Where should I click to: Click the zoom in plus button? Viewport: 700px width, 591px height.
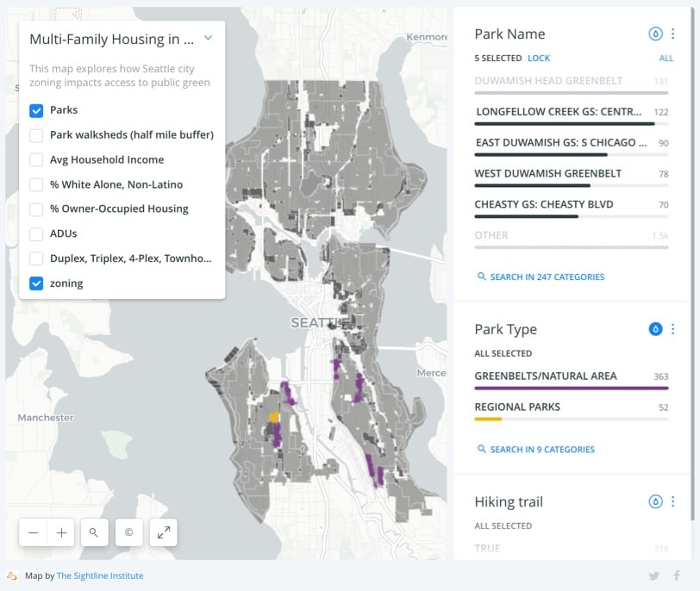click(61, 532)
